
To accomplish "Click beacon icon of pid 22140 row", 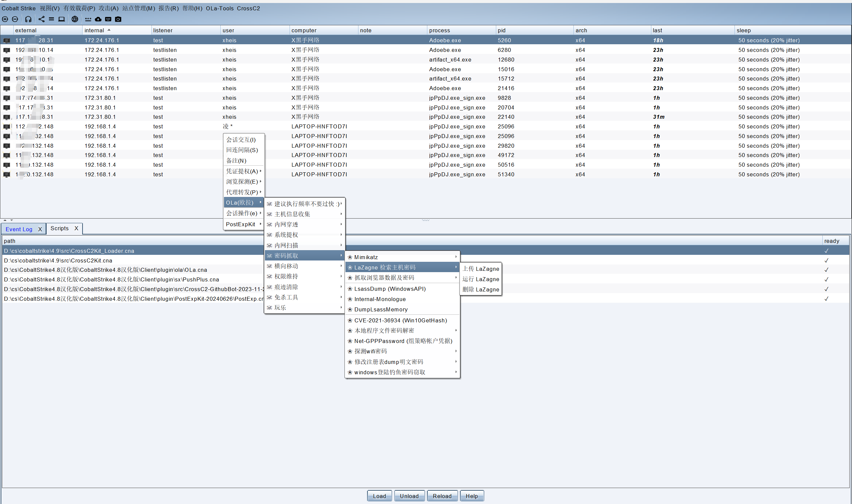I will [x=6, y=117].
